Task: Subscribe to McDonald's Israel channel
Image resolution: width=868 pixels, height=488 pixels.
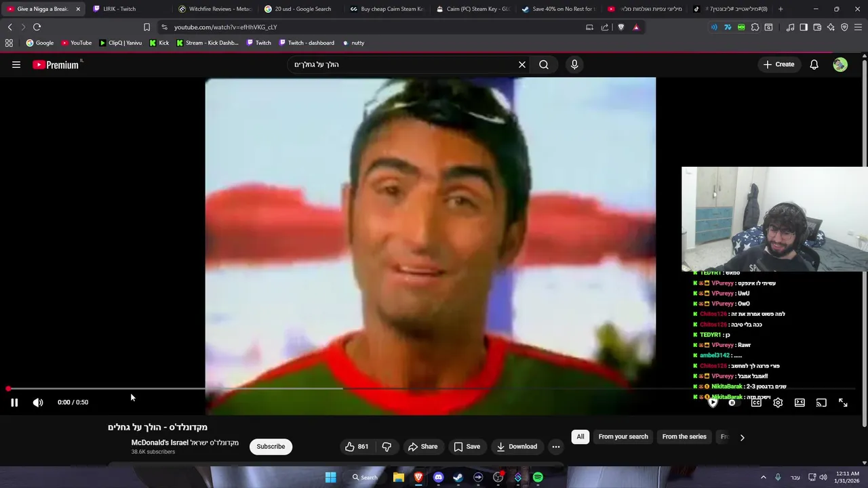Action: (x=271, y=447)
